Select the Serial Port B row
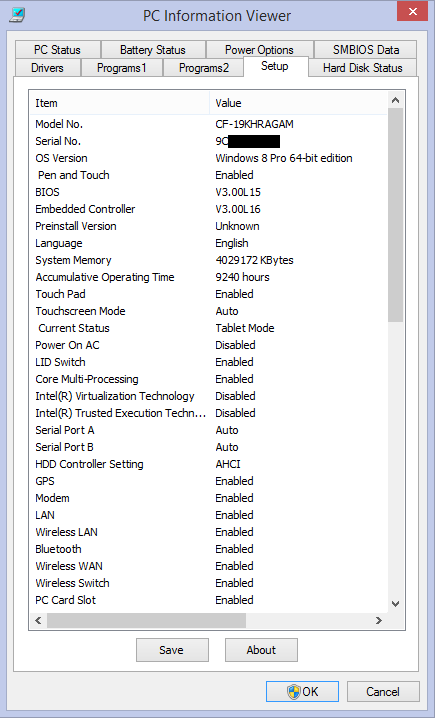 208,447
